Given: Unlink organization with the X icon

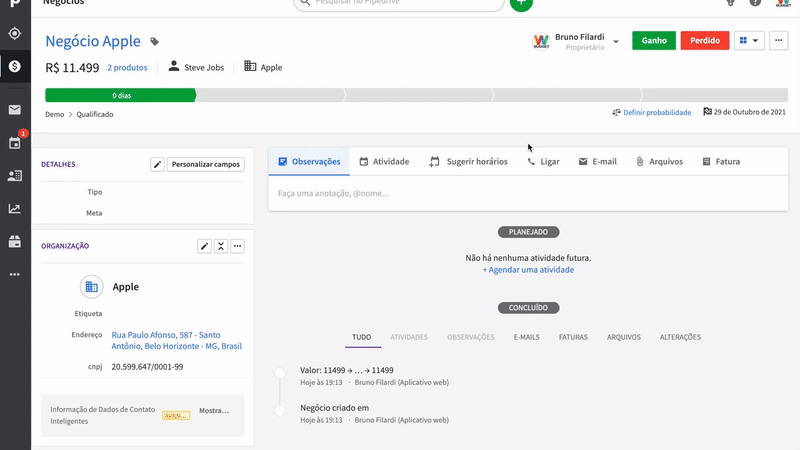Looking at the screenshot, I should [221, 246].
